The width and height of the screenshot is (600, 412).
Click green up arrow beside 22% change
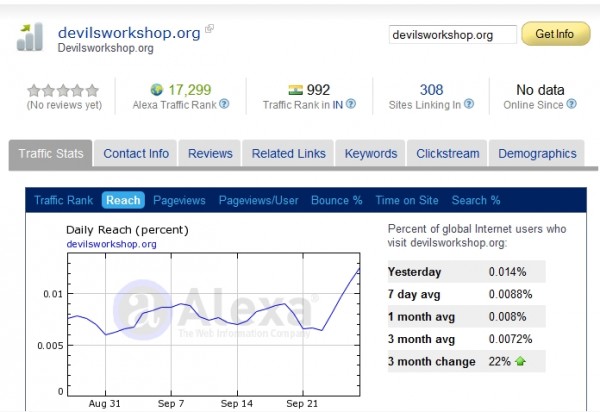coord(520,361)
